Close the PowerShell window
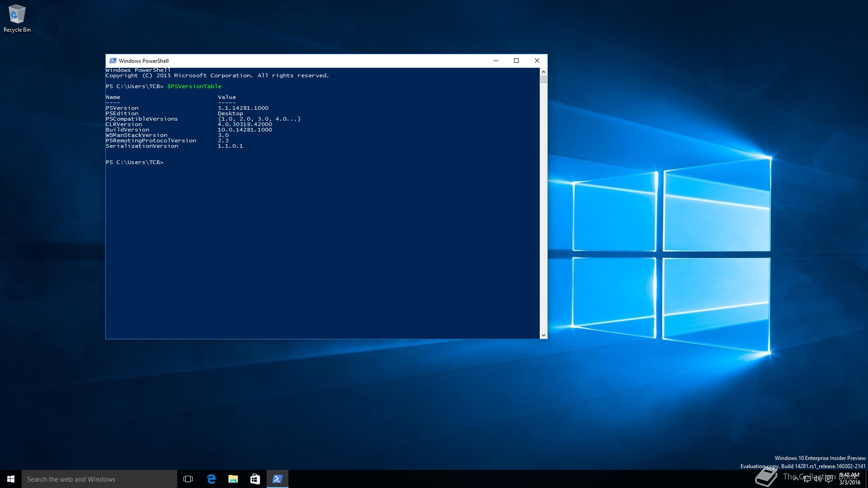This screenshot has width=868, height=488. (537, 61)
